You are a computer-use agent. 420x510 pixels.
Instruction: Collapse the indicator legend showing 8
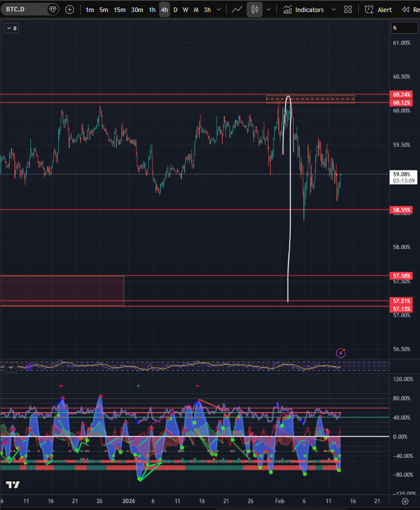[x=11, y=28]
